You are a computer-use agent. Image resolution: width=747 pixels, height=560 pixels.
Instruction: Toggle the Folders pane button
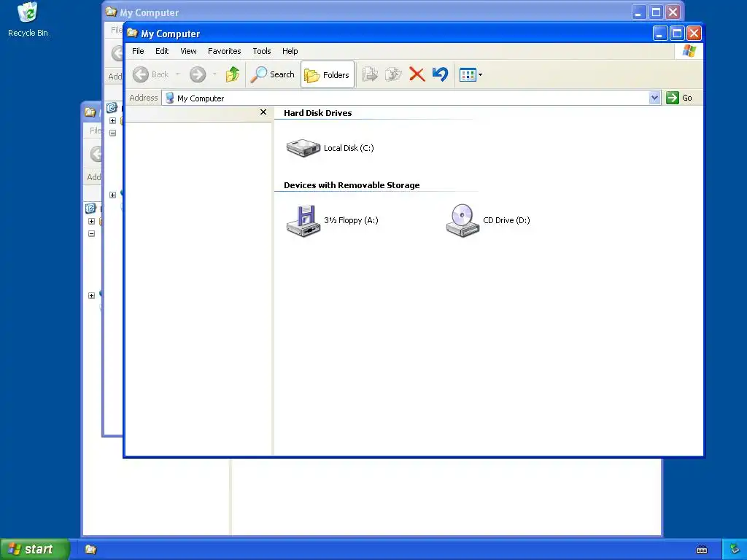[328, 75]
